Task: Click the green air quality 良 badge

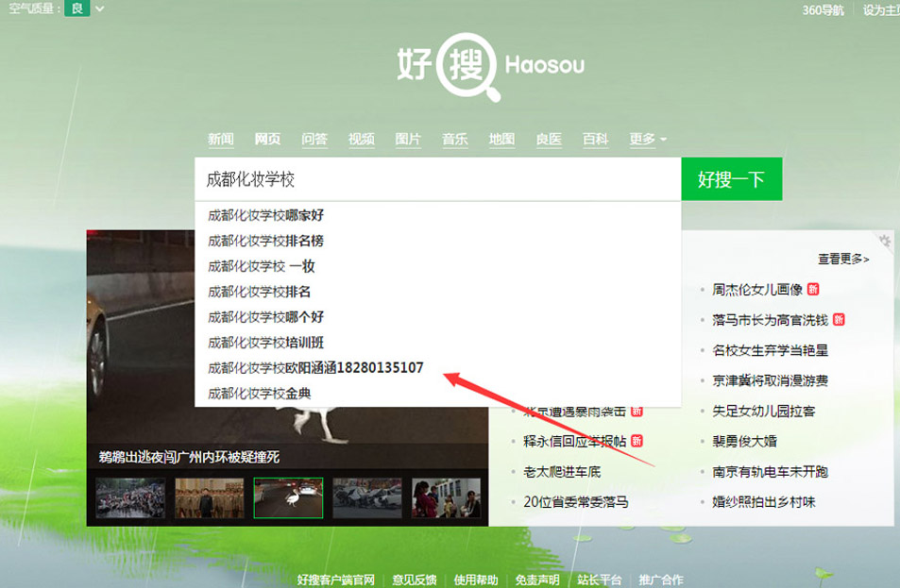Action: coord(77,8)
